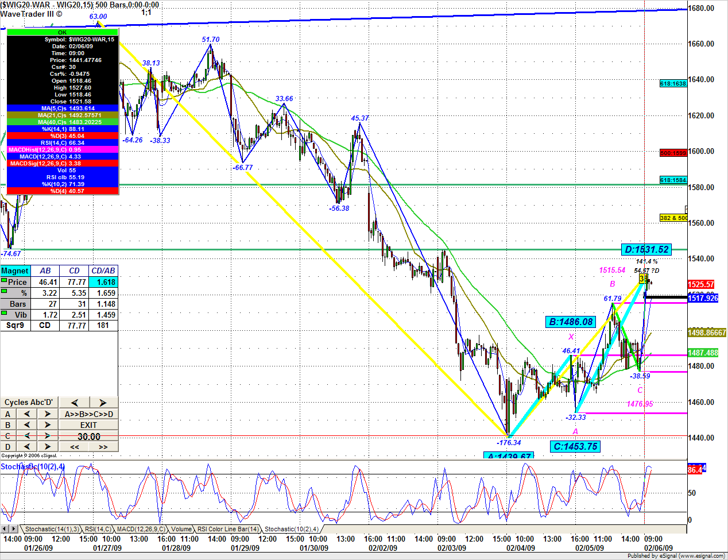
Task: Click the yellow 382 & 500 label
Action: click(x=673, y=218)
